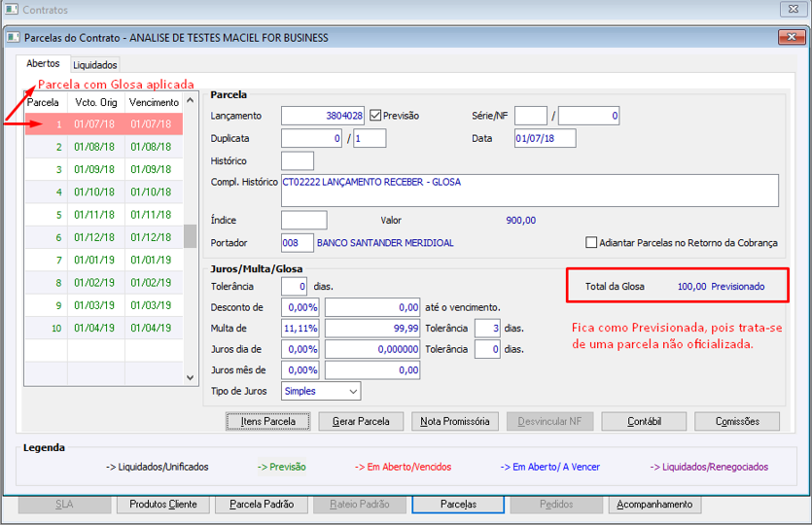Open the Nota Promissória button
The height and width of the screenshot is (525, 812).
coord(455,421)
